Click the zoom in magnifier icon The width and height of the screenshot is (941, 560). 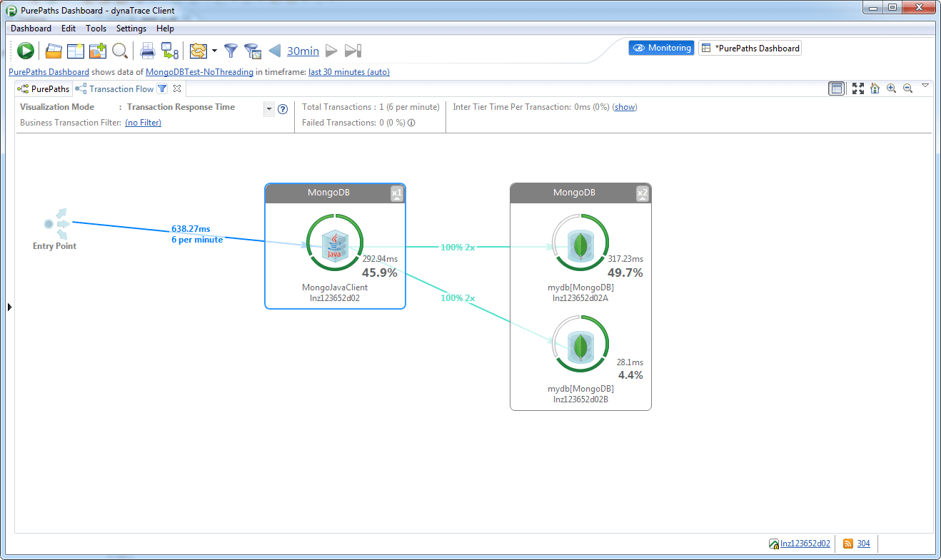click(891, 88)
